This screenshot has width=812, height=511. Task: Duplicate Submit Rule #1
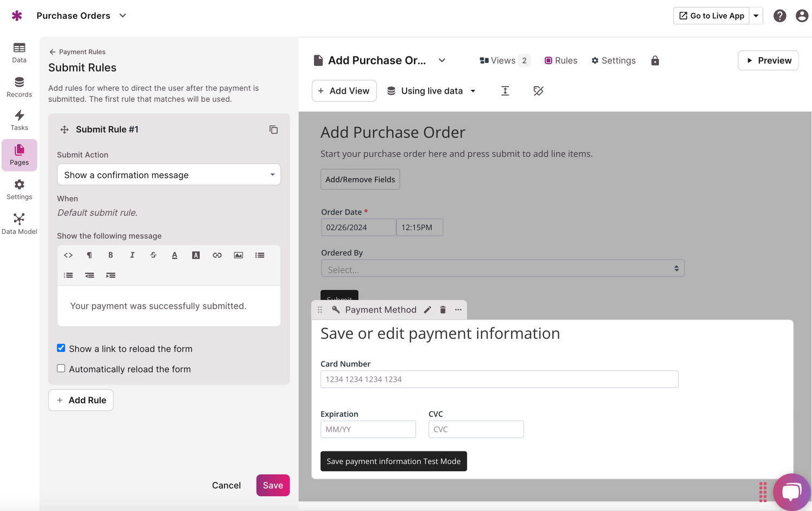click(x=273, y=129)
